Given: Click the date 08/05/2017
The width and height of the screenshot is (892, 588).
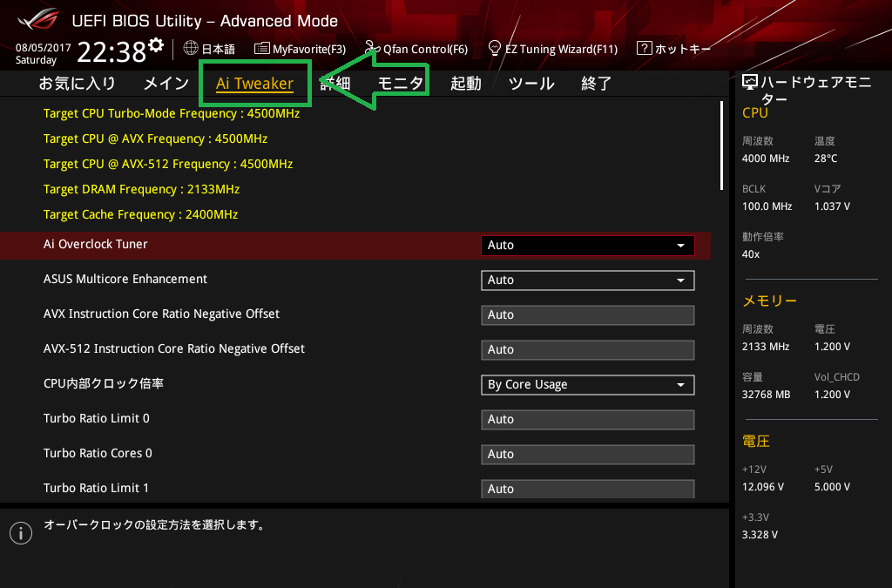Looking at the screenshot, I should coord(44,48).
